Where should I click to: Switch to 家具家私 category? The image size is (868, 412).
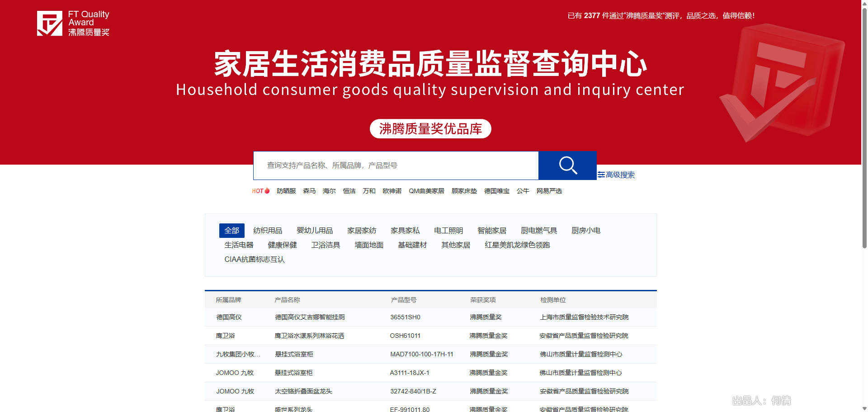click(405, 231)
